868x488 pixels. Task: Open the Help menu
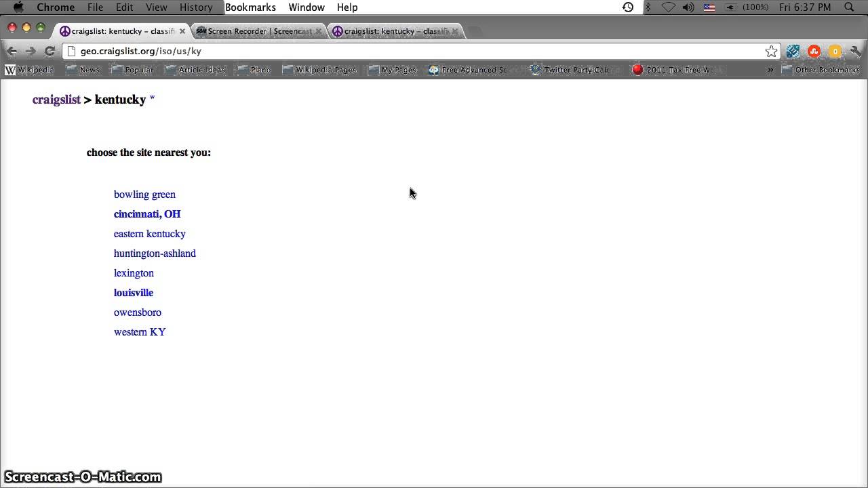[347, 7]
